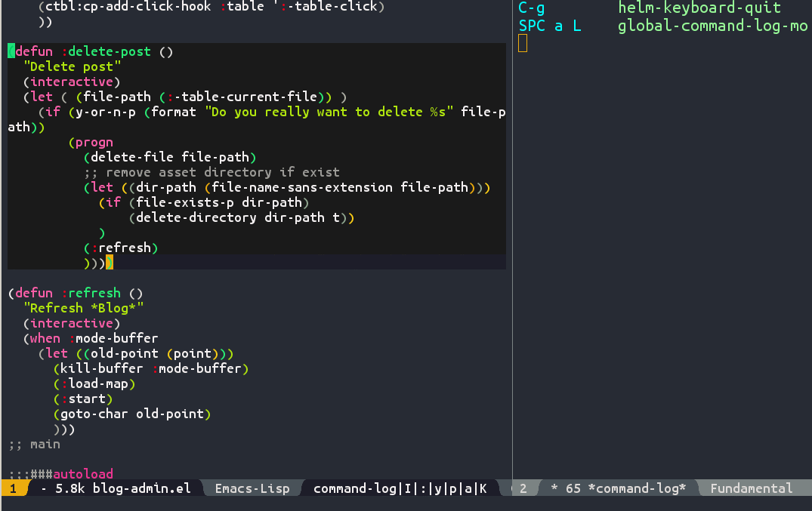Viewport: 812px width, 511px height.
Task: Click the C-g key entry in command log
Action: click(x=531, y=8)
